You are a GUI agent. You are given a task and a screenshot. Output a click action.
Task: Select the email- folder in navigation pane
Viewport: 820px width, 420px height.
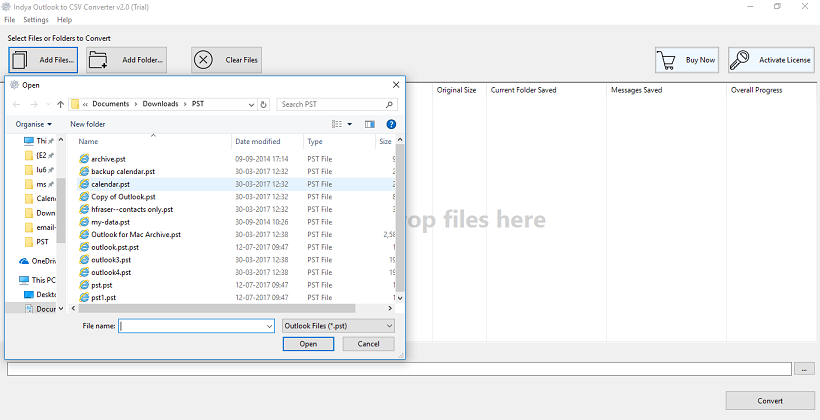(40, 228)
